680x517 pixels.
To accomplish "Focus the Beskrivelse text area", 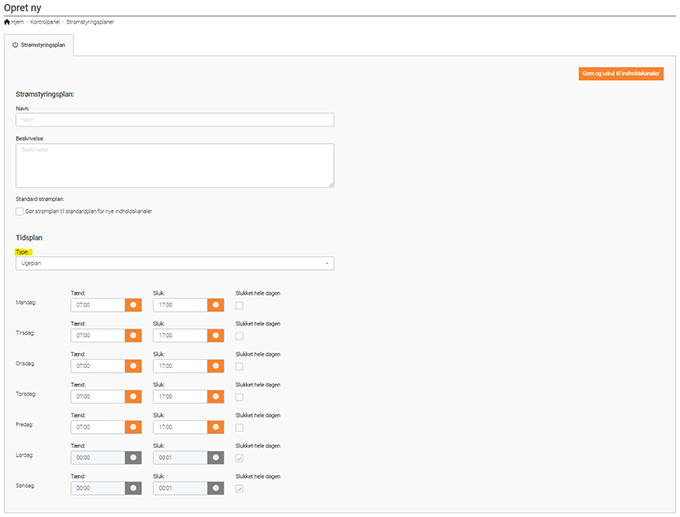I will (x=175, y=165).
